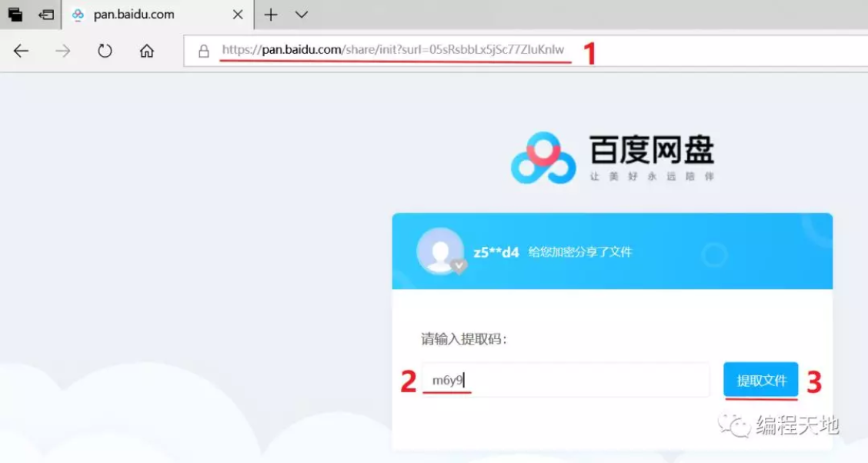Viewport: 868px width, 463px height.
Task: Click the 请输入提取码 label
Action: pos(464,338)
